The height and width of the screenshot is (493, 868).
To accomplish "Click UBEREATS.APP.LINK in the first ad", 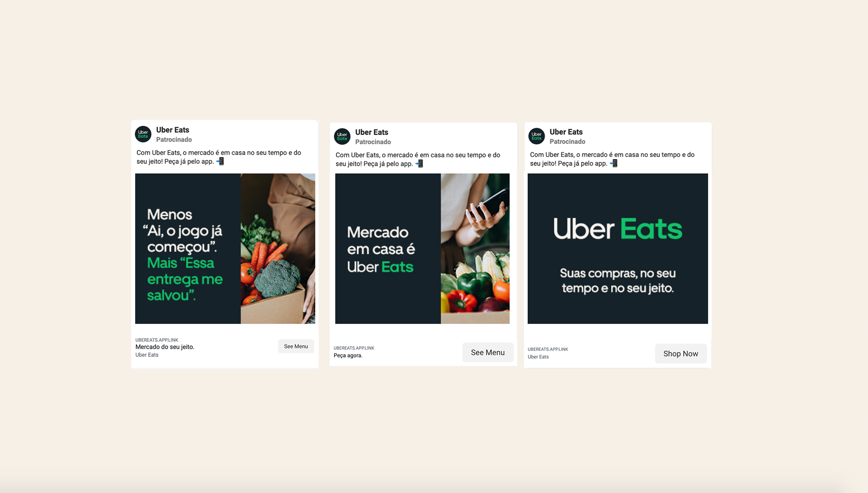I will [157, 340].
